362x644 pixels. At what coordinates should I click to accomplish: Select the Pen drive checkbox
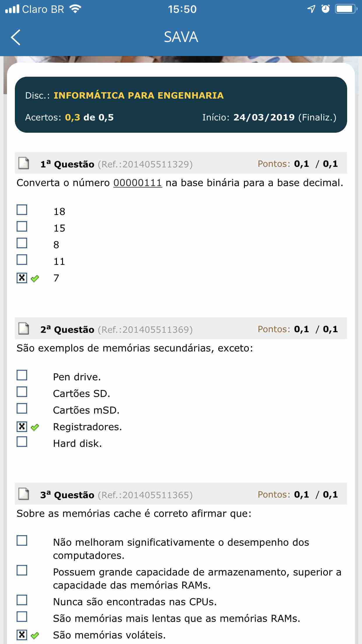pos(22,375)
